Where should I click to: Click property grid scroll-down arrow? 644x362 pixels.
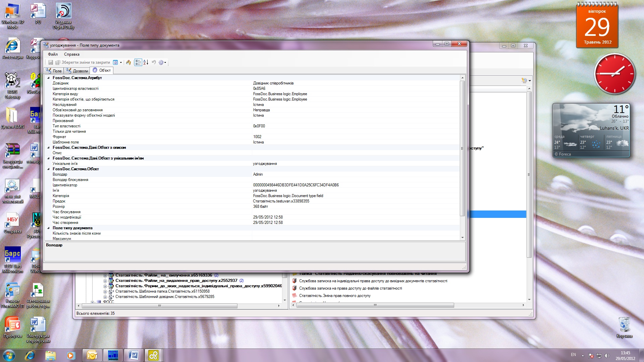pyautogui.click(x=462, y=237)
